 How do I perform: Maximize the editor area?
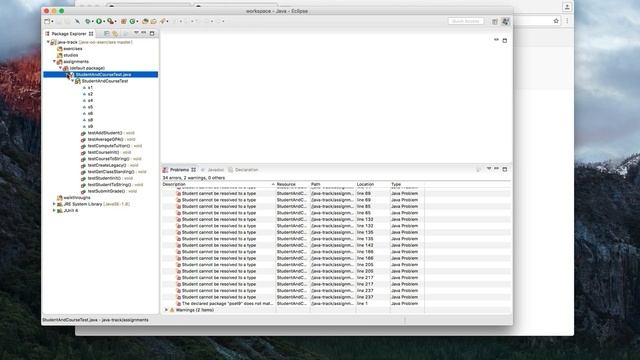tap(504, 40)
